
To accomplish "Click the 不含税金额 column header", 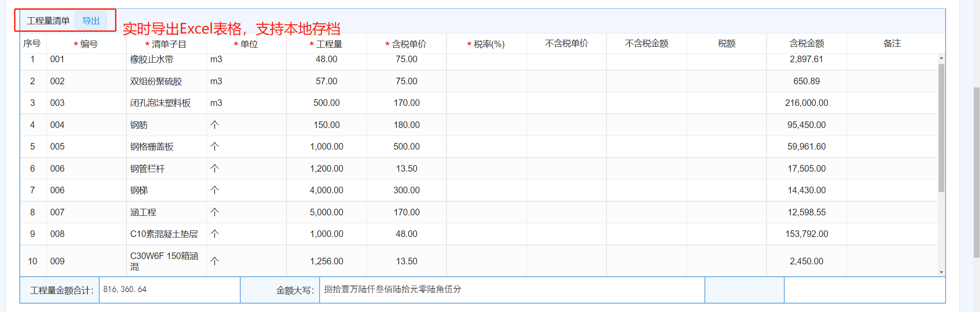I will pyautogui.click(x=646, y=44).
